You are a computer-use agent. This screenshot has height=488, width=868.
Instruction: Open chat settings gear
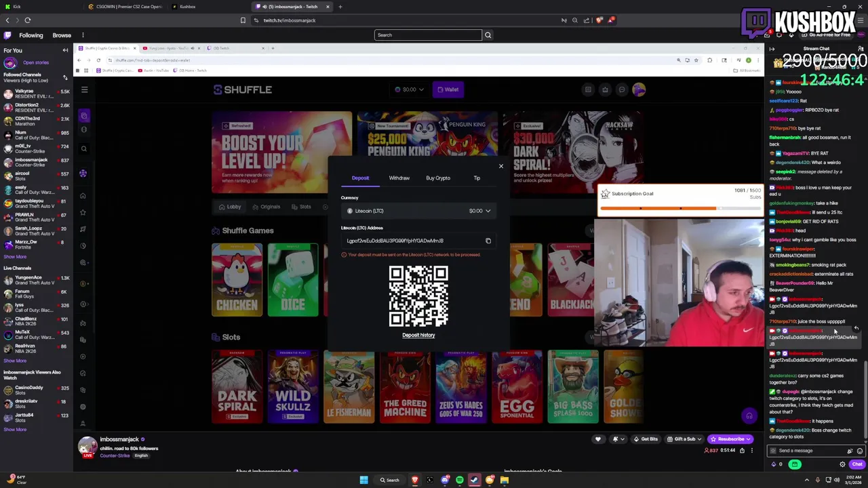coord(842,464)
